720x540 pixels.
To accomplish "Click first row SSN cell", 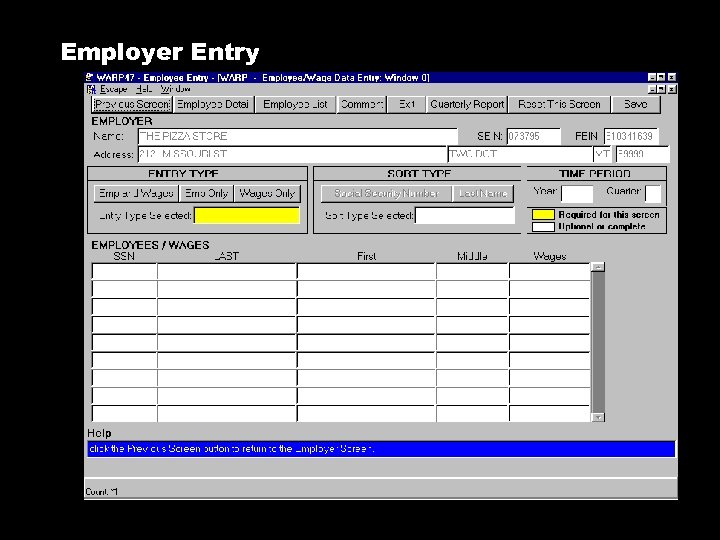I will (124, 271).
